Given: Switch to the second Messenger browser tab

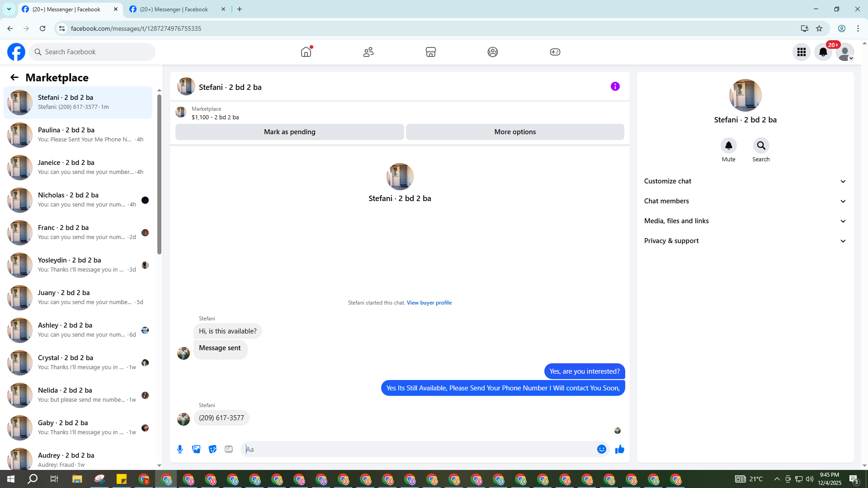Looking at the screenshot, I should point(174,9).
